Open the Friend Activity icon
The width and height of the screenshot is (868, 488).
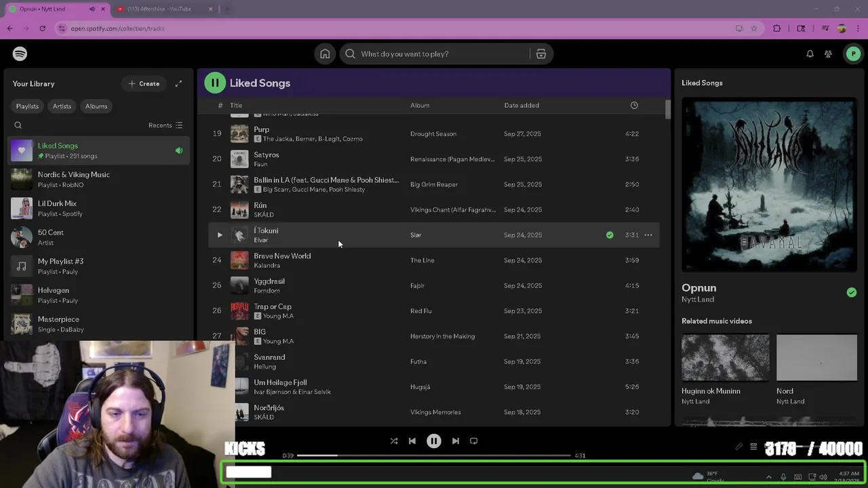(x=828, y=54)
